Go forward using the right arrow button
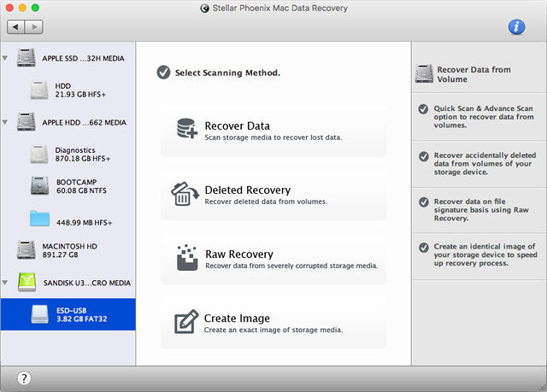Image resolution: width=547 pixels, height=392 pixels. (35, 27)
